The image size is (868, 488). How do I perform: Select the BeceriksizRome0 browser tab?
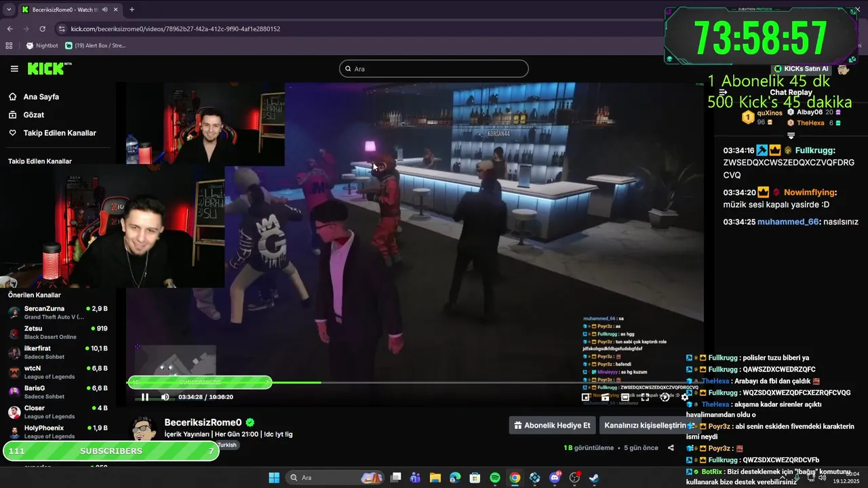point(70,9)
